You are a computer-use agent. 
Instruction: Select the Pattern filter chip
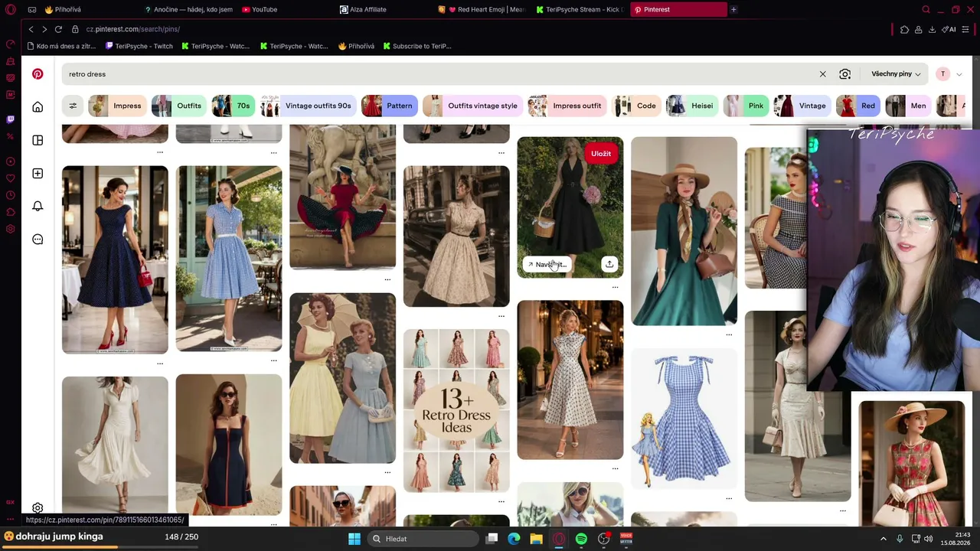pos(389,106)
